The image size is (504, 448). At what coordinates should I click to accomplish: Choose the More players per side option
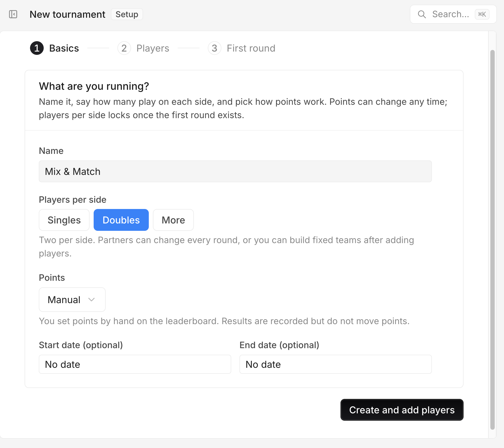173,220
